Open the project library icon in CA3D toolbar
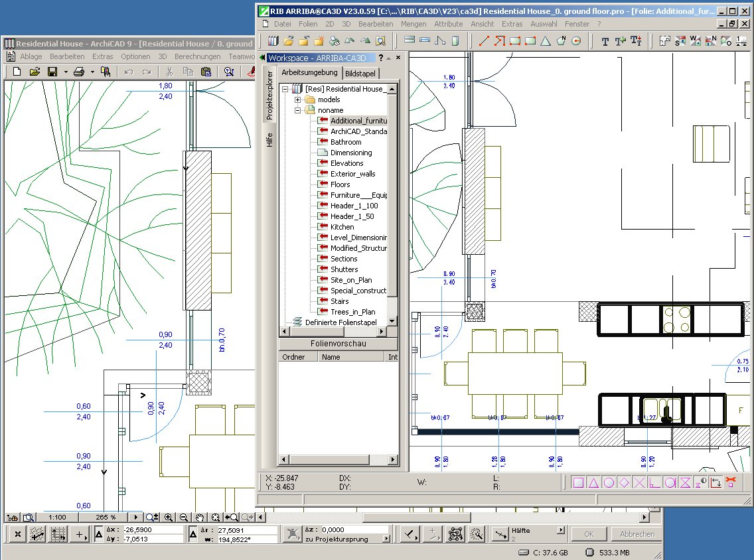 click(x=273, y=41)
